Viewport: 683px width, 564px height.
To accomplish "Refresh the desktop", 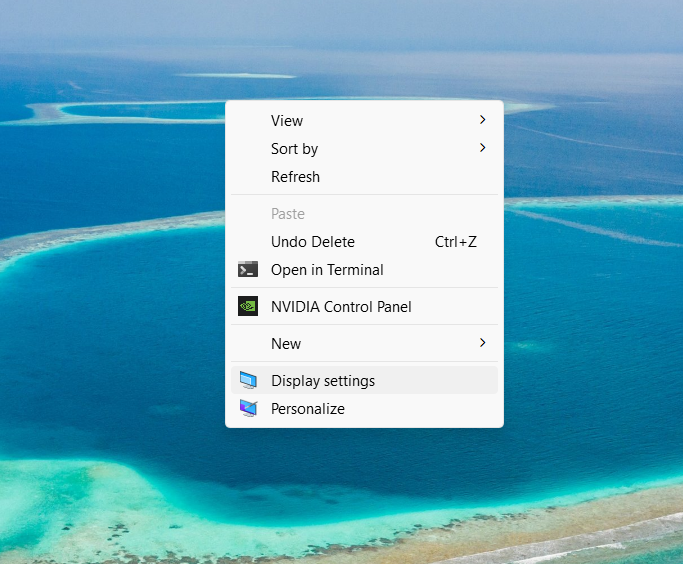I will pos(295,177).
